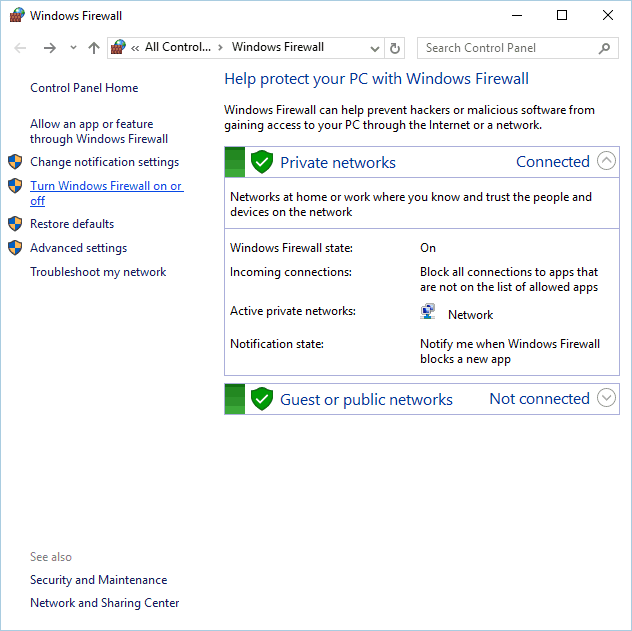The image size is (632, 631).
Task: Click the Windows Firewall title bar icon
Action: (x=17, y=15)
